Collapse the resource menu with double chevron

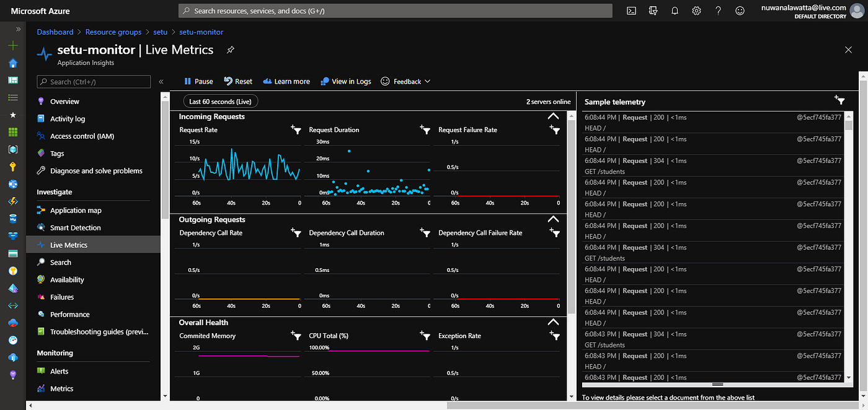[161, 81]
